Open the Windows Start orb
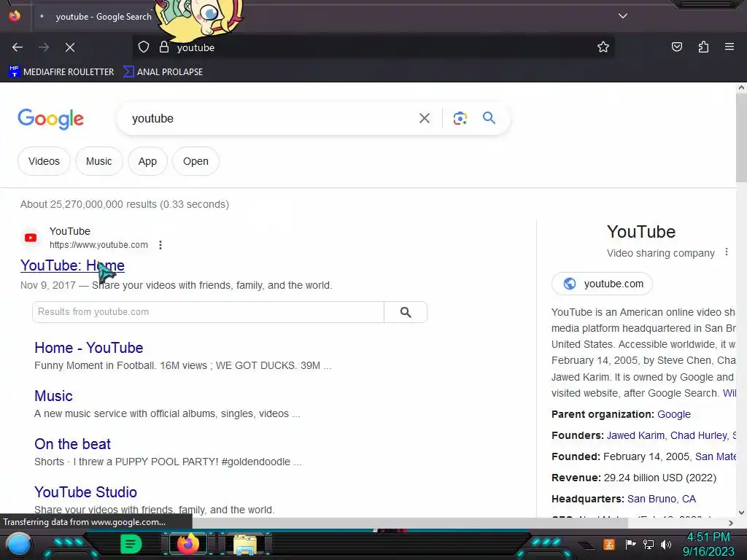 (18, 544)
